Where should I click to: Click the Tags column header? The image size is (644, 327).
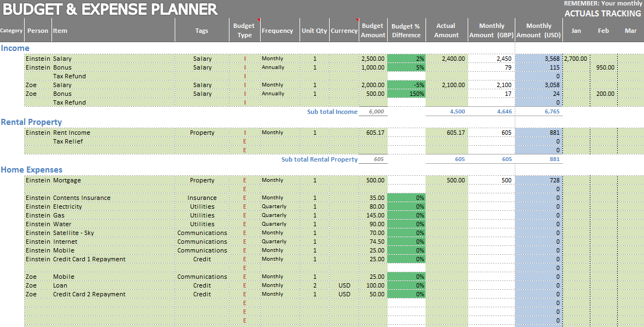point(202,31)
